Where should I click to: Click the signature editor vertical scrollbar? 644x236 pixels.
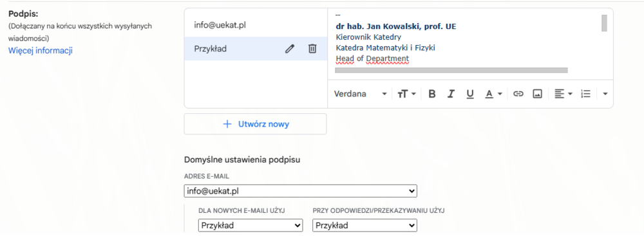(604, 23)
